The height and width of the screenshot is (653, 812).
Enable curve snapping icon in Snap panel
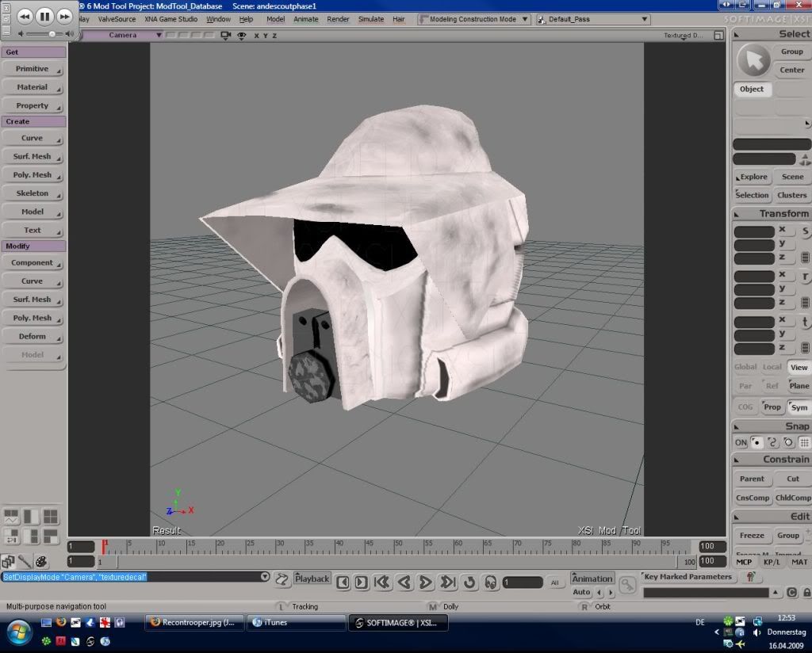772,442
